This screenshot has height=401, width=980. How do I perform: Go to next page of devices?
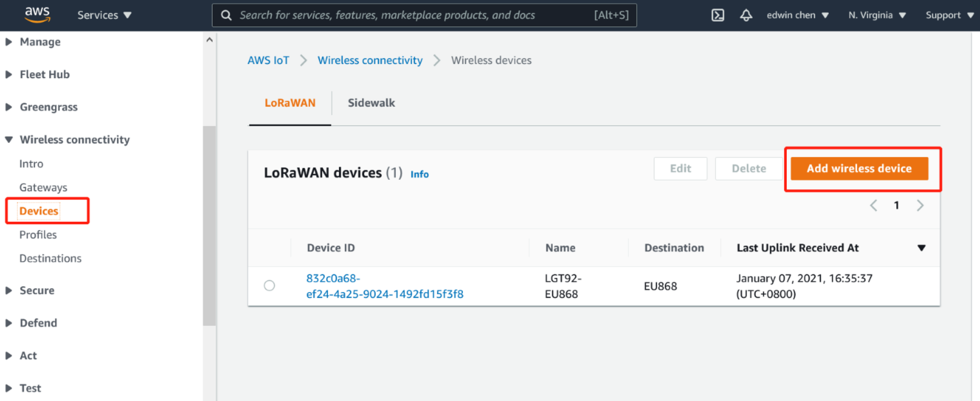coord(920,205)
